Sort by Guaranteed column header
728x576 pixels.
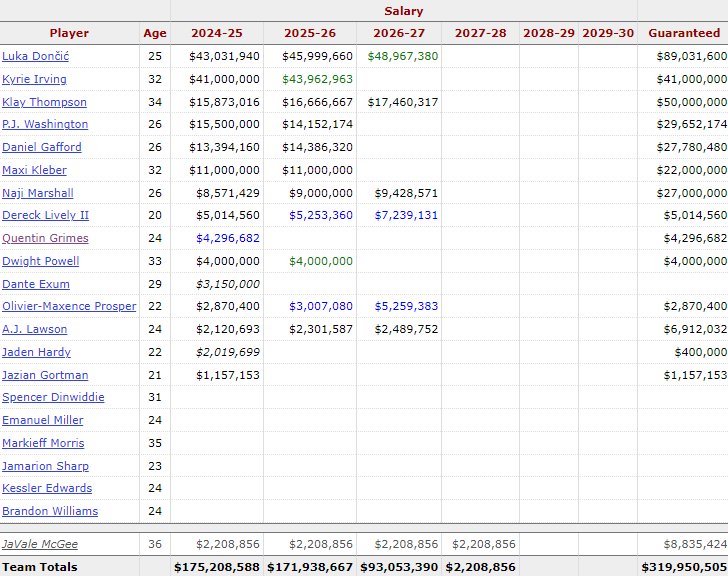pyautogui.click(x=684, y=33)
